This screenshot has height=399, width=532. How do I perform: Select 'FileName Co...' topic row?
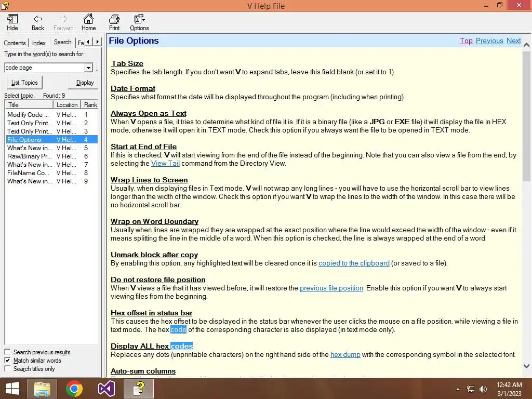(51, 172)
